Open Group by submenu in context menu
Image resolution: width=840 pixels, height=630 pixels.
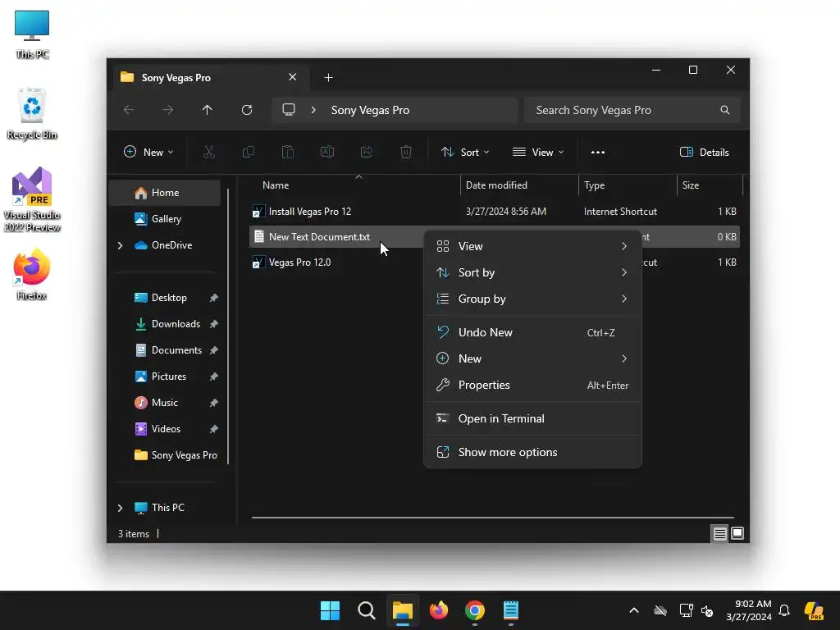point(532,299)
